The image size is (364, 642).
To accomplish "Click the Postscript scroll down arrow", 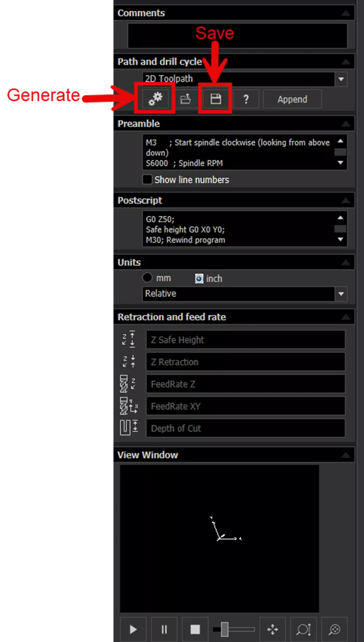I will (x=340, y=239).
